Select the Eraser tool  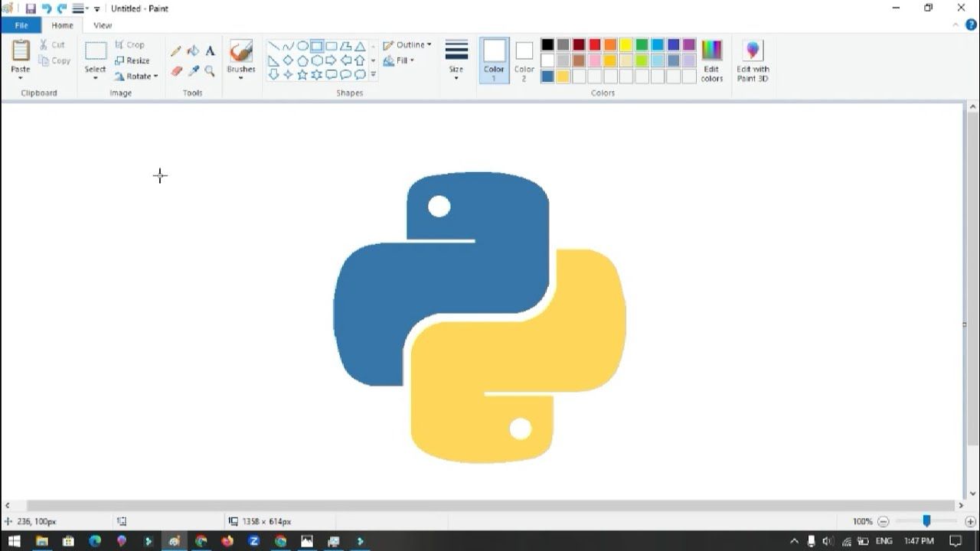click(x=176, y=70)
